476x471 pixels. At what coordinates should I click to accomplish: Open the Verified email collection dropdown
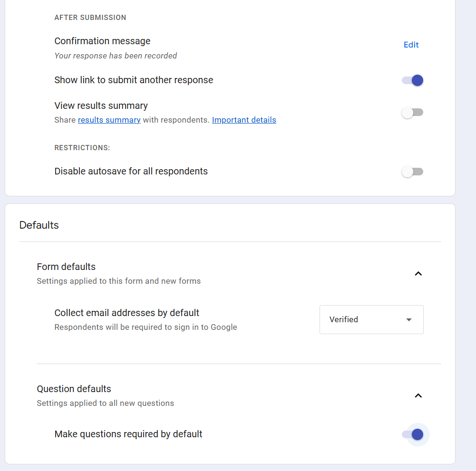371,319
